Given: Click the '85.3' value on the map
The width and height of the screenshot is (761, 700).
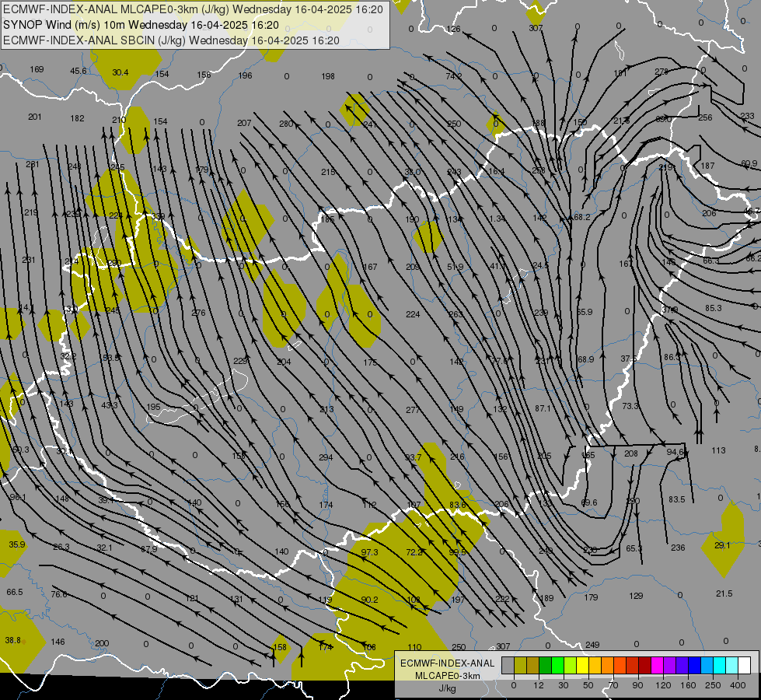Looking at the screenshot, I should click(x=714, y=308).
